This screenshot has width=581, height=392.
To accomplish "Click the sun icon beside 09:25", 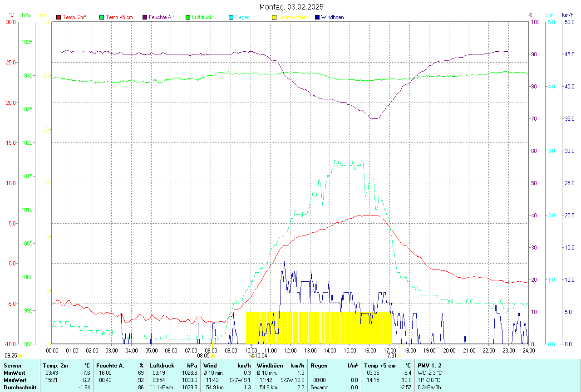I will click(x=20, y=356).
